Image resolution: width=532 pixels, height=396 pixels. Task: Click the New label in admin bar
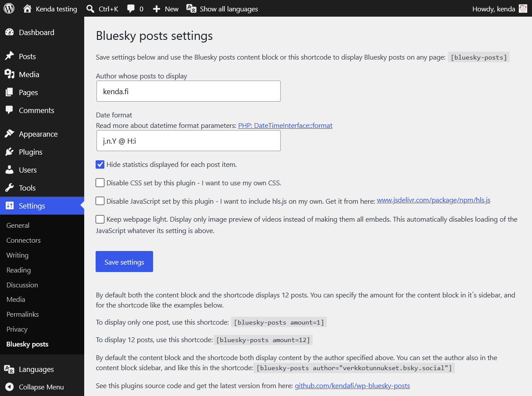[171, 9]
